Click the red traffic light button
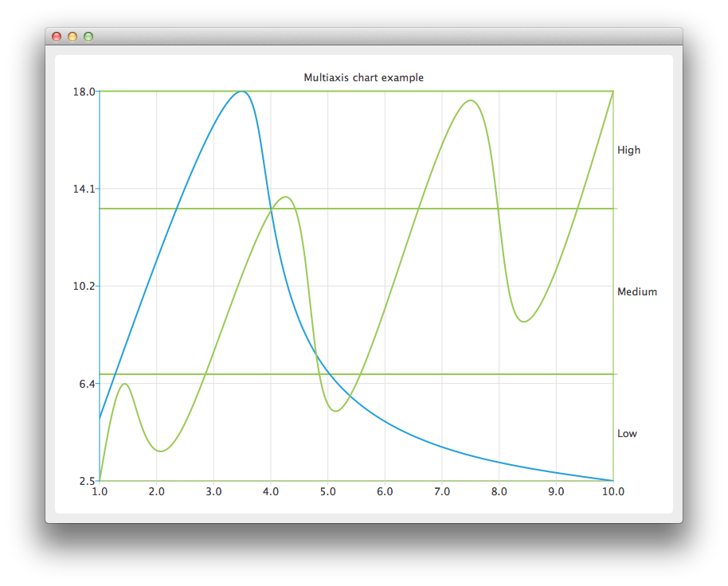This screenshot has height=586, width=728. [56, 36]
